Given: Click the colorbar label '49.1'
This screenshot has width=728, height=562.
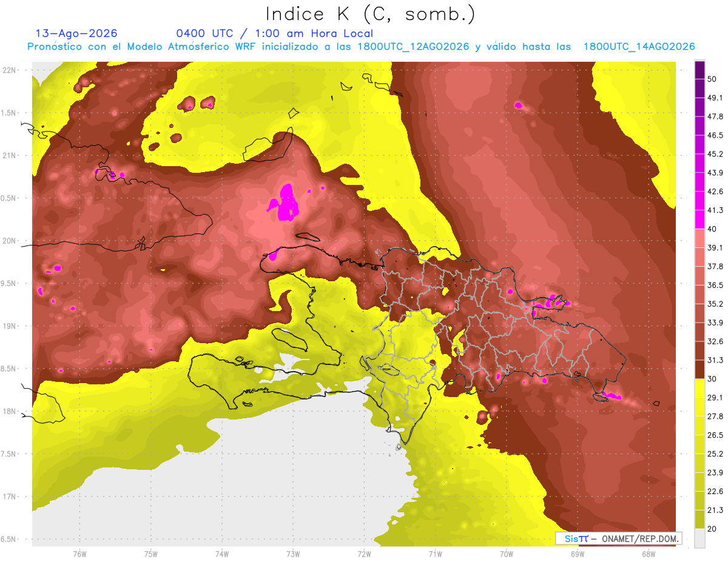Looking at the screenshot, I should tap(715, 98).
